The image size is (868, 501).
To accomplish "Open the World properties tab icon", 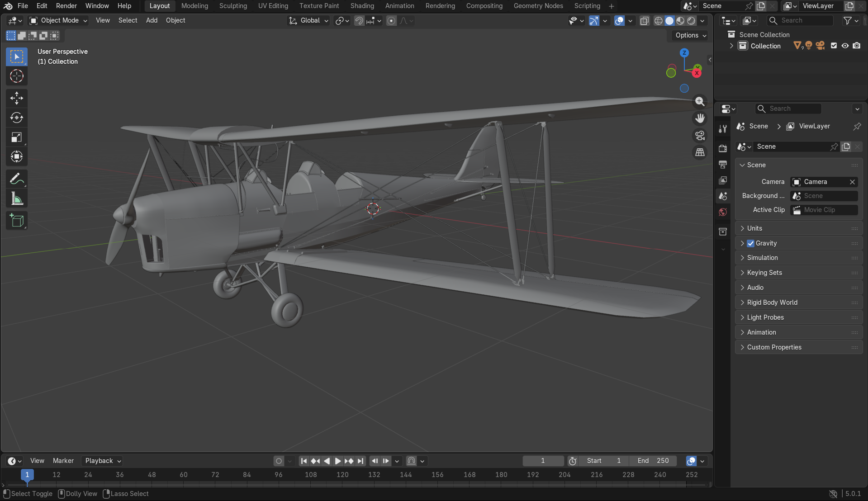I will 723,212.
